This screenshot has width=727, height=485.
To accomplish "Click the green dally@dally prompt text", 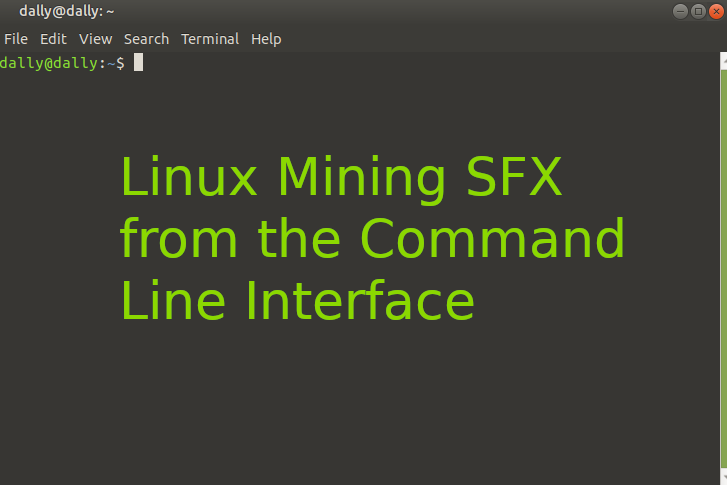I will (48, 63).
